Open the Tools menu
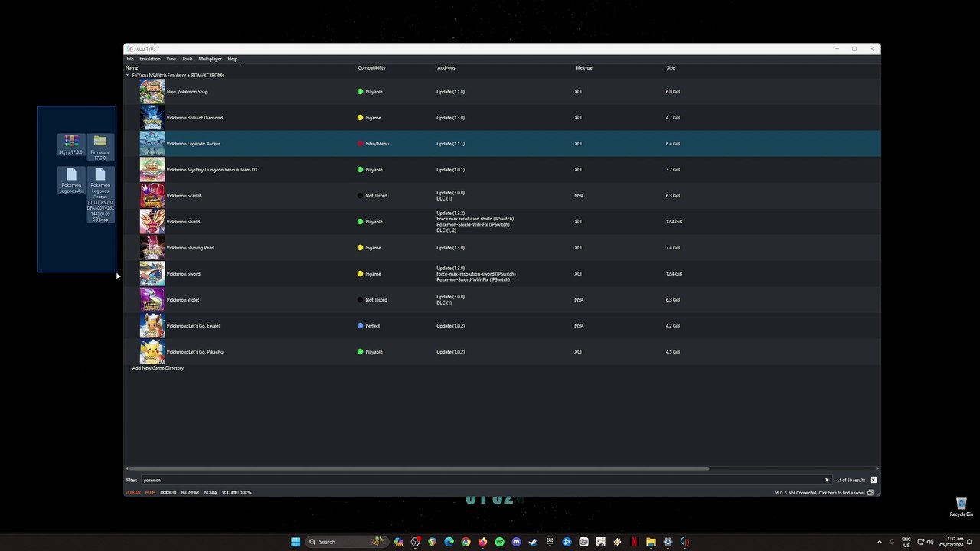This screenshot has height=551, width=980. 187,59
